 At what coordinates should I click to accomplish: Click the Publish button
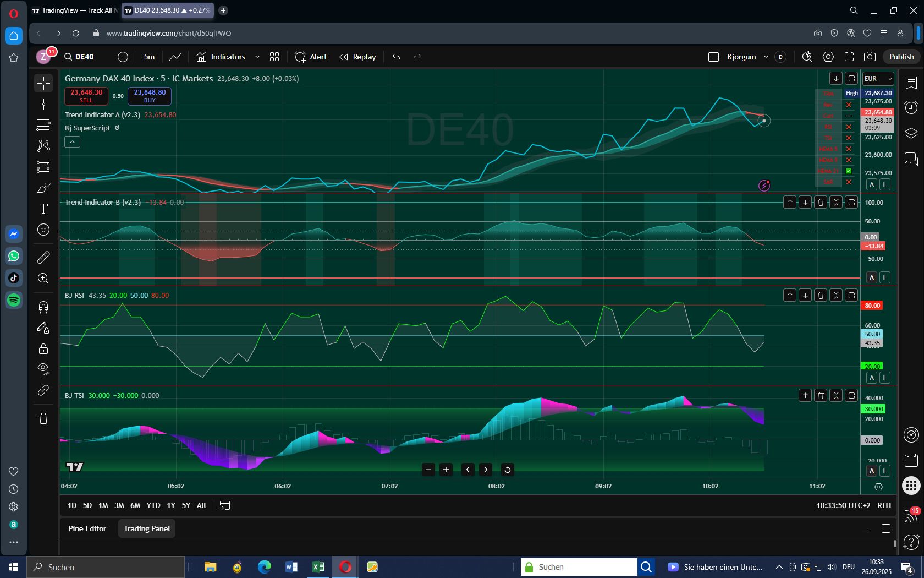pyautogui.click(x=901, y=56)
